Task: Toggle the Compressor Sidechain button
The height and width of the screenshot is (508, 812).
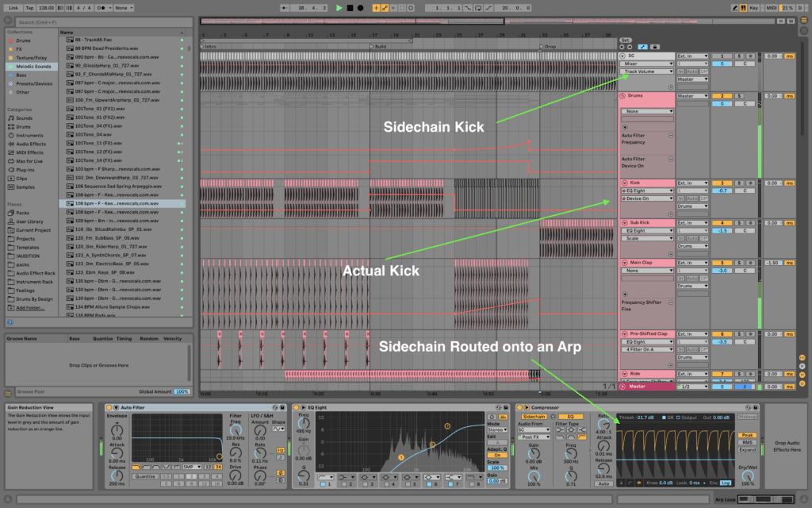Action: coord(534,417)
